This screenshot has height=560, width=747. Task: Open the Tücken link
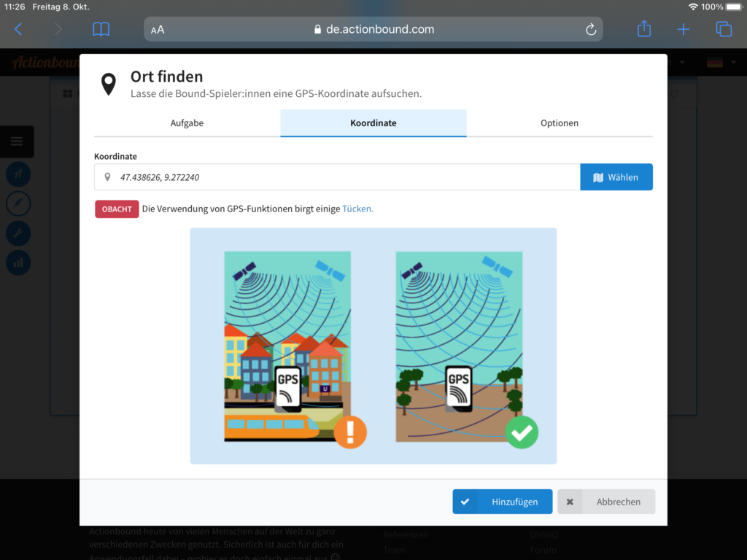[x=357, y=209]
